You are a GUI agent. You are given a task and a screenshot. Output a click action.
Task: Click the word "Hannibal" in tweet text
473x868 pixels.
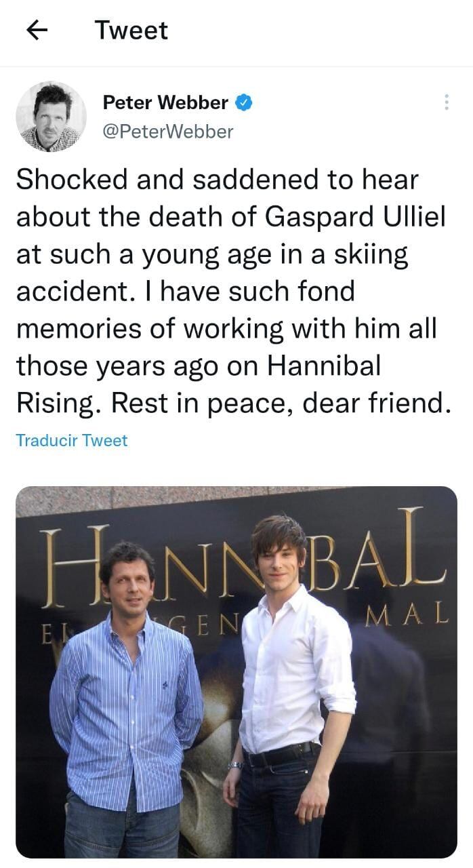[324, 367]
